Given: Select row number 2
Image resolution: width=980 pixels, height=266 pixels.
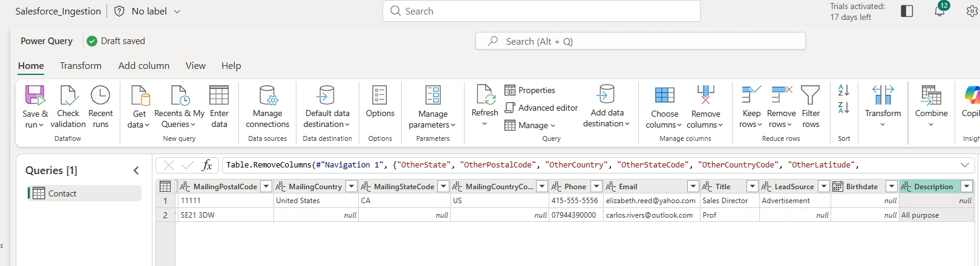Looking at the screenshot, I should 165,215.
